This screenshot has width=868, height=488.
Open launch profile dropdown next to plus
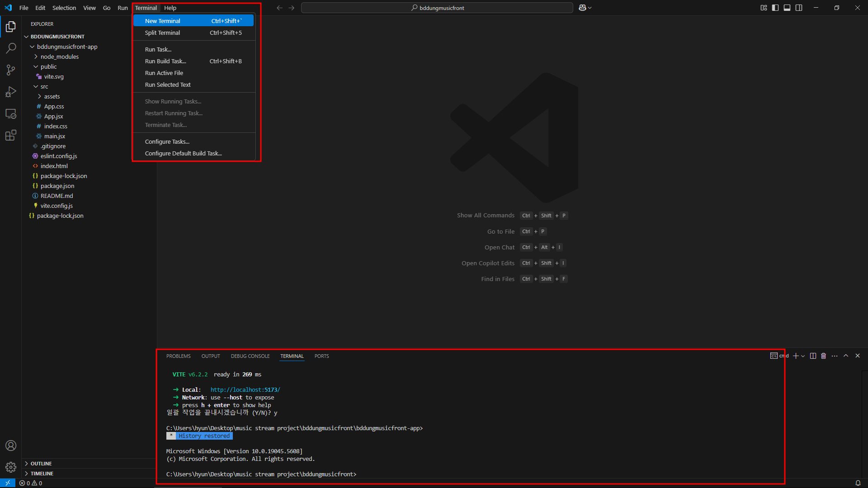tap(803, 356)
